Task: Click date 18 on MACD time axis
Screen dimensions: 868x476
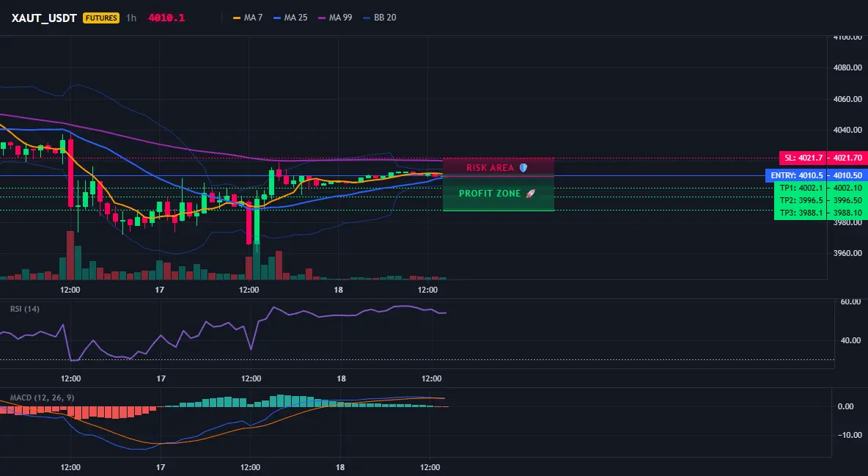Action: pyautogui.click(x=340, y=467)
